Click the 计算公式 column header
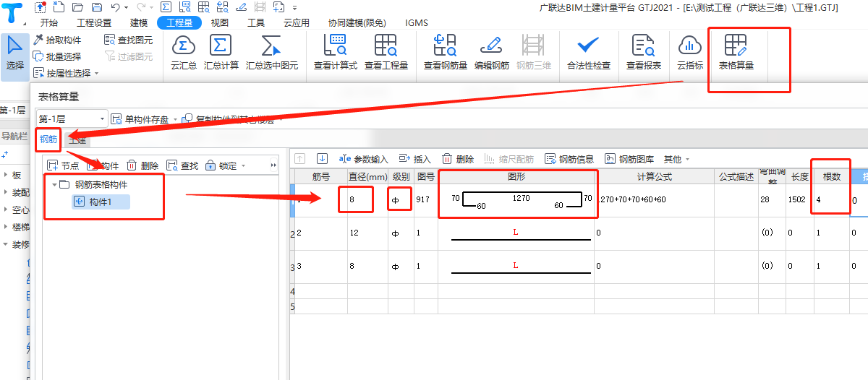The height and width of the screenshot is (380, 868). [x=655, y=176]
